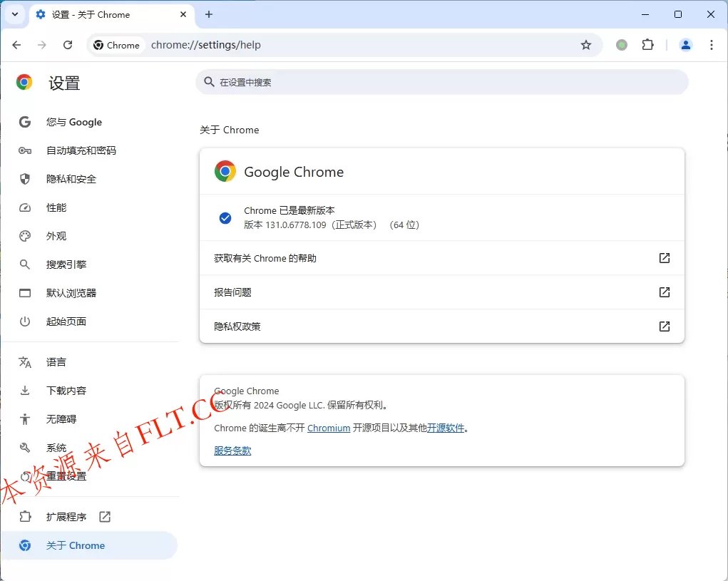
Task: Click the speedometer performance icon
Action: click(25, 207)
